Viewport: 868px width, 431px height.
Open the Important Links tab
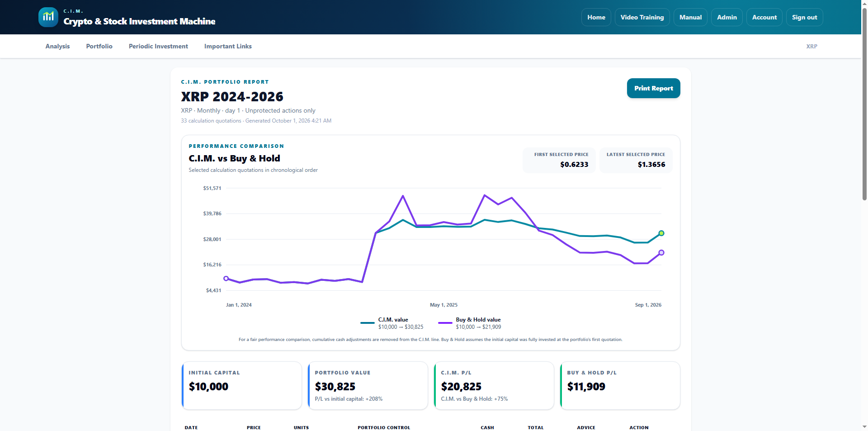228,46
